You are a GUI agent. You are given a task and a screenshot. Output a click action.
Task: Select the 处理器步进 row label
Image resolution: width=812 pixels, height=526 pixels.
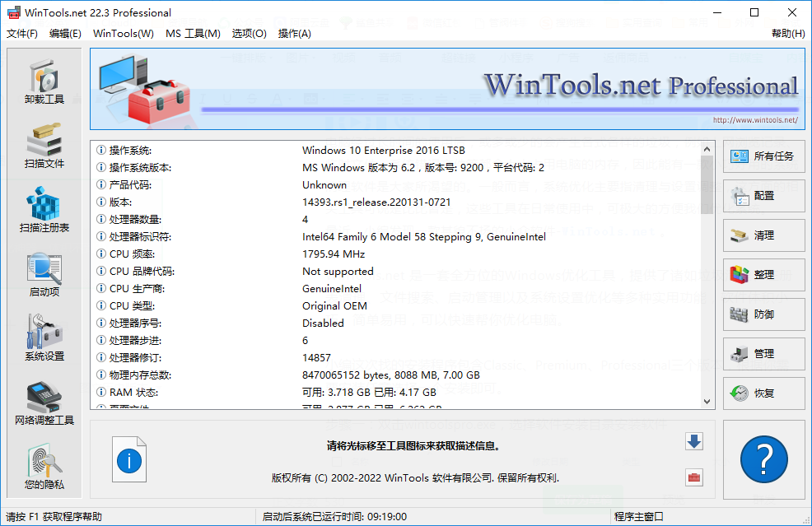[x=135, y=341]
